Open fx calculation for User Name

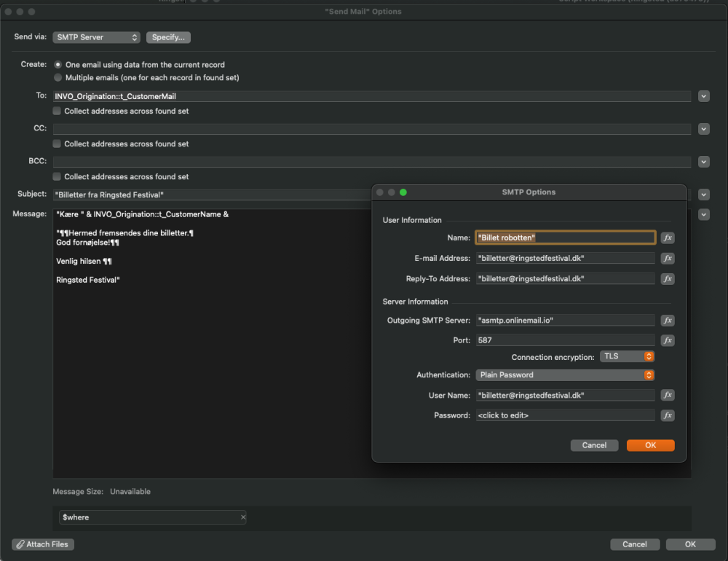[668, 395]
